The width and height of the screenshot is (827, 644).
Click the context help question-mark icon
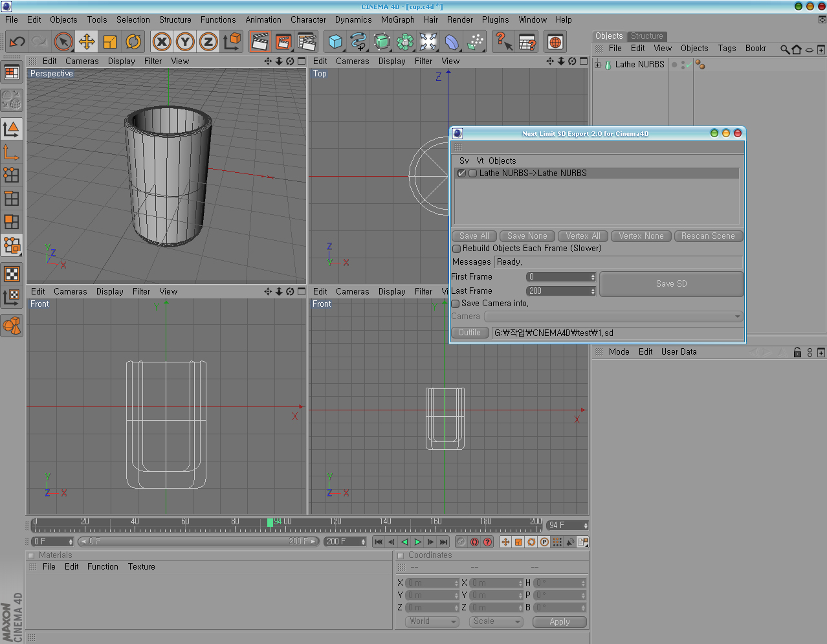(503, 42)
